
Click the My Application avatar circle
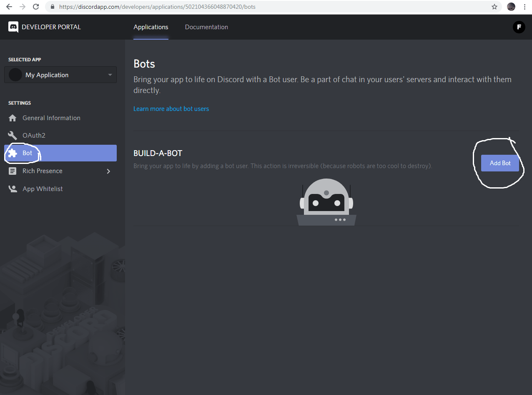[x=15, y=75]
